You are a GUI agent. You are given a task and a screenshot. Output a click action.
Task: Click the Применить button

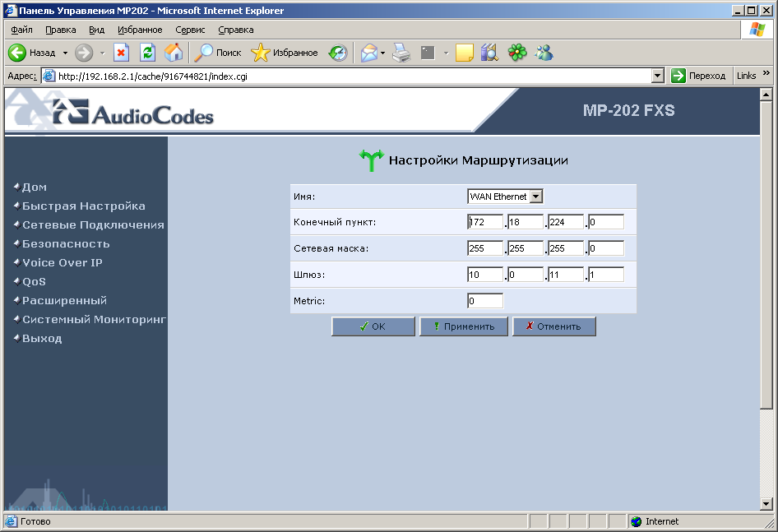pyautogui.click(x=464, y=326)
